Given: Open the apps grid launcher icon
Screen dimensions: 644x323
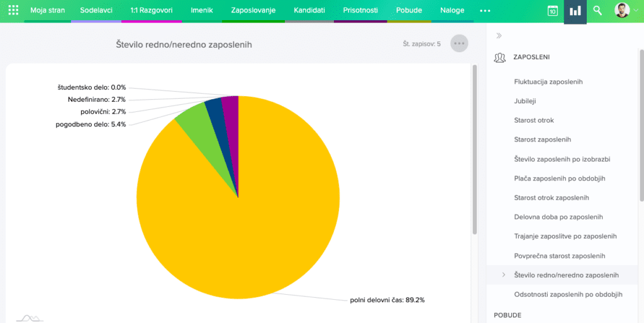Looking at the screenshot, I should click(13, 11).
